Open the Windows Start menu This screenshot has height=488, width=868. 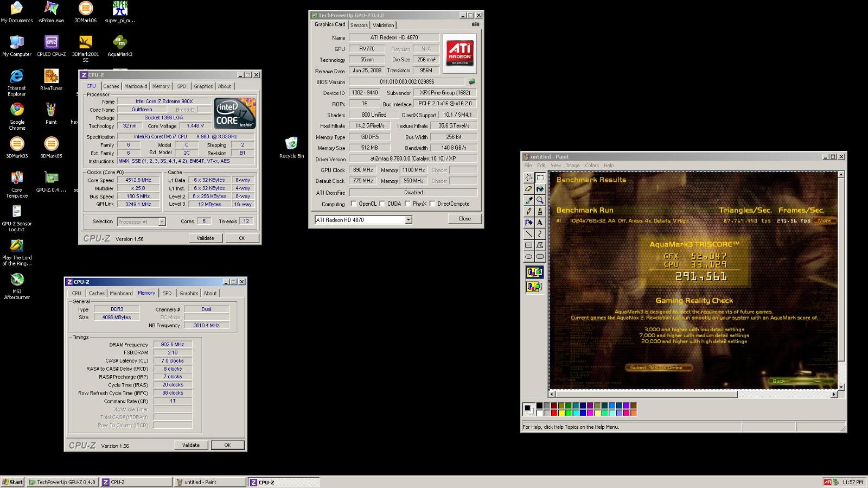click(x=12, y=482)
